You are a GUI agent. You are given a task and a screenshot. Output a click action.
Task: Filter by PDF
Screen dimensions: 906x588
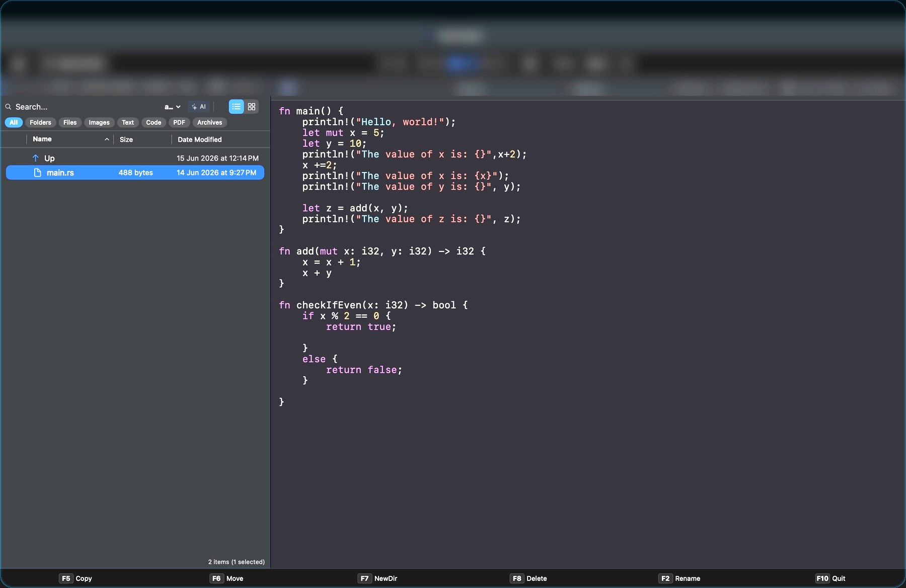(x=179, y=122)
